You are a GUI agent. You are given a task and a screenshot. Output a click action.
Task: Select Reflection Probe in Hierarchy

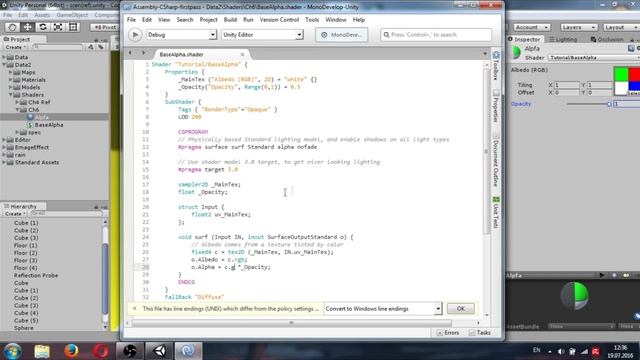[36, 276]
